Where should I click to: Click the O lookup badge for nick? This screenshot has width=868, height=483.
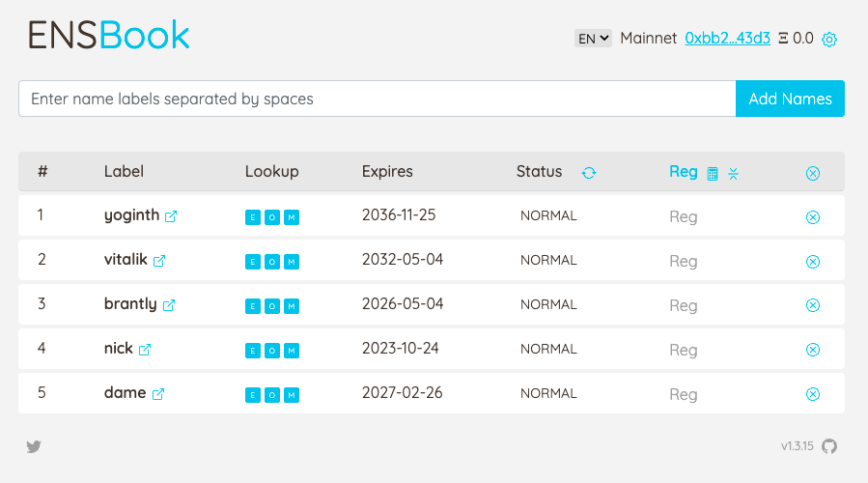tap(272, 350)
